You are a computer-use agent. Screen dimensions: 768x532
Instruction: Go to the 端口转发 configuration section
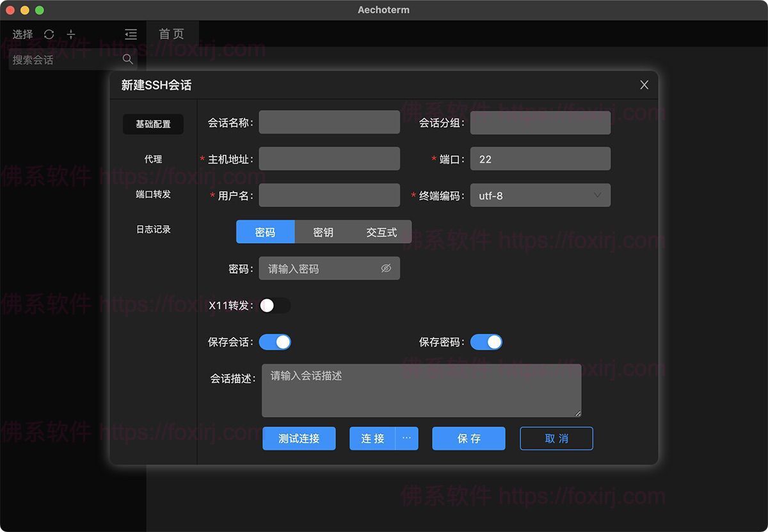154,194
